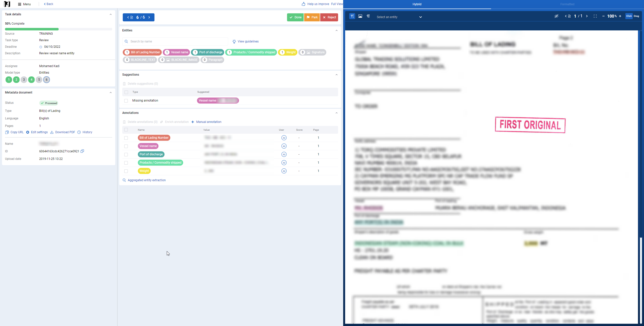Toggle the hide annotations eye icon

click(x=556, y=16)
